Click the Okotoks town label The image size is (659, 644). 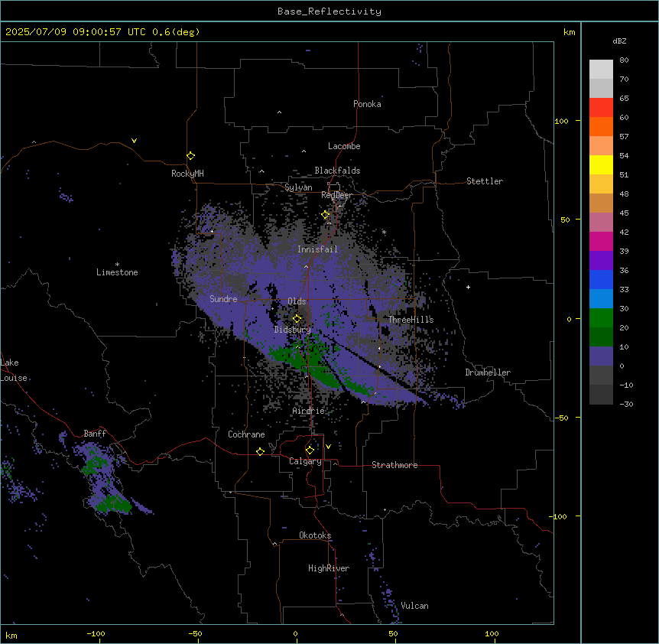(x=315, y=535)
